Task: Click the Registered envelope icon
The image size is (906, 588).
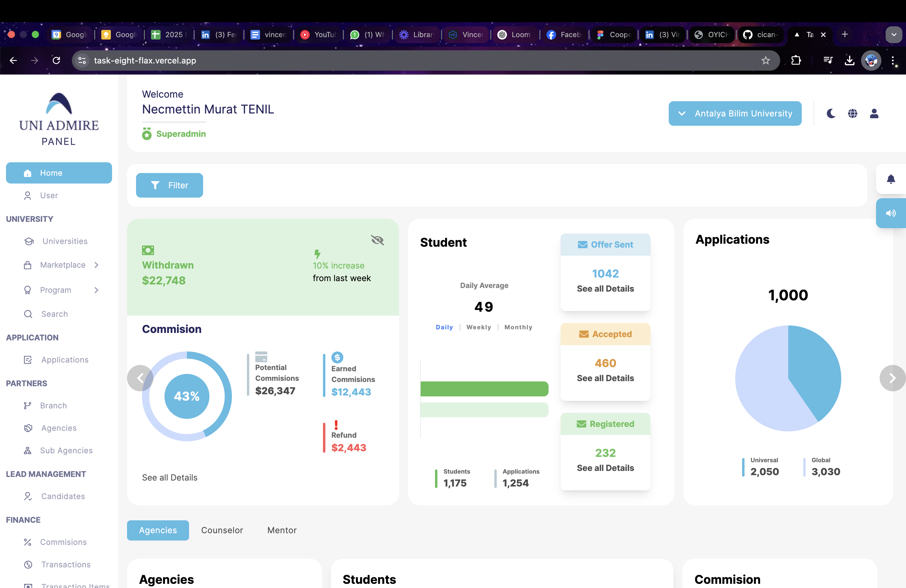Action: pos(581,424)
